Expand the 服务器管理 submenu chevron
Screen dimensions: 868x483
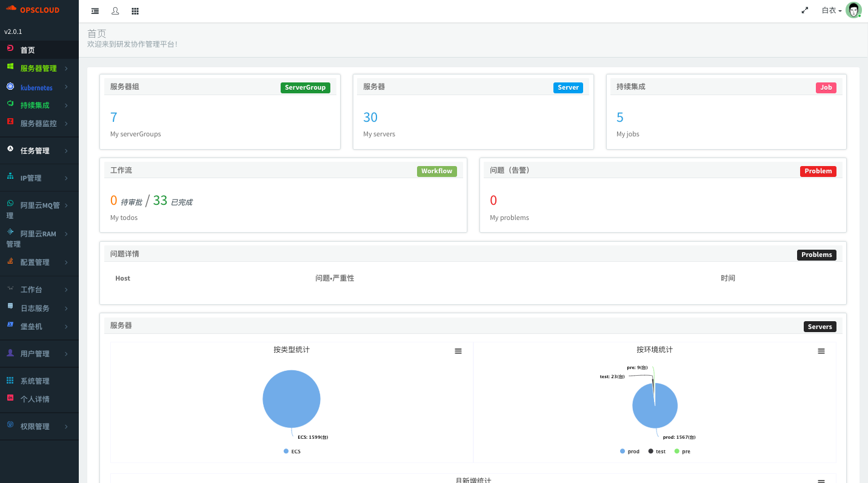pyautogui.click(x=66, y=68)
